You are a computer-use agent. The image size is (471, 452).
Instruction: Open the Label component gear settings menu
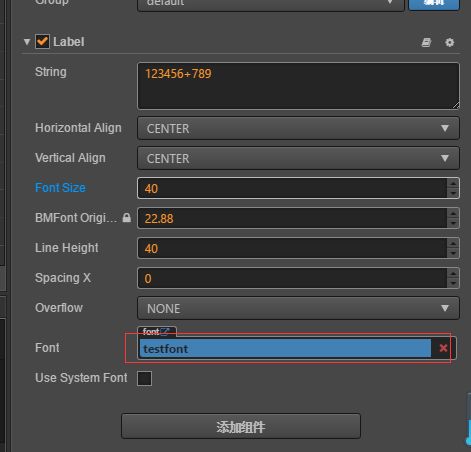click(450, 42)
